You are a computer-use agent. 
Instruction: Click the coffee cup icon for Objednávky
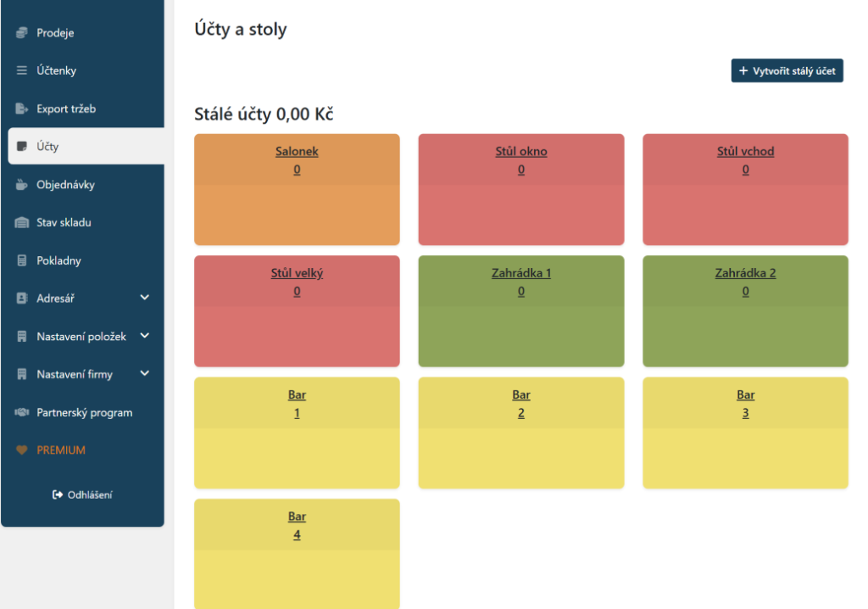coord(22,185)
